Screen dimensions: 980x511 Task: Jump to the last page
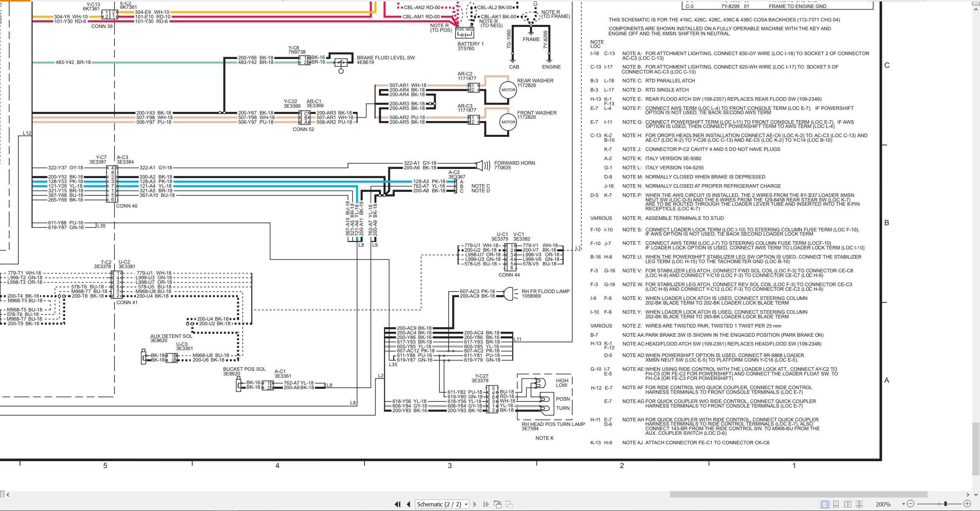click(486, 504)
